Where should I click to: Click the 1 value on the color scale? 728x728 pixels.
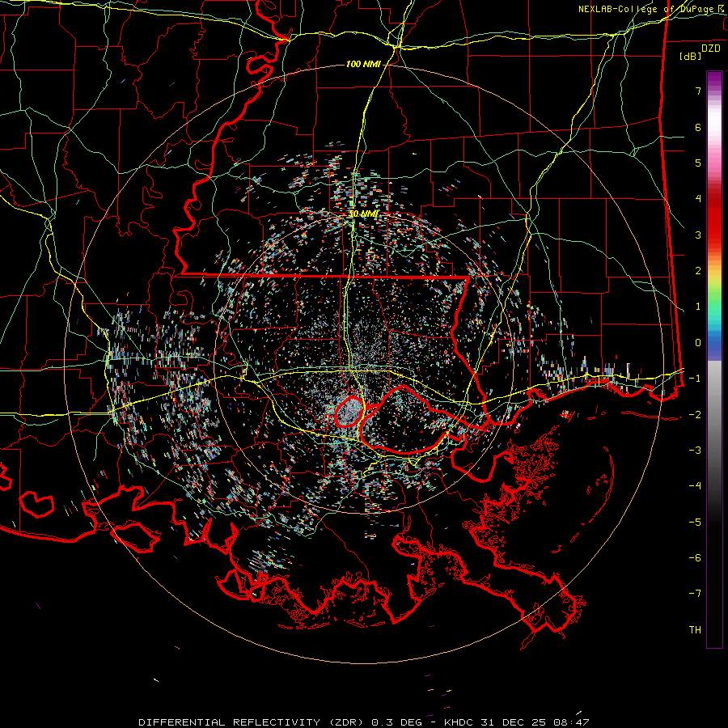point(698,307)
